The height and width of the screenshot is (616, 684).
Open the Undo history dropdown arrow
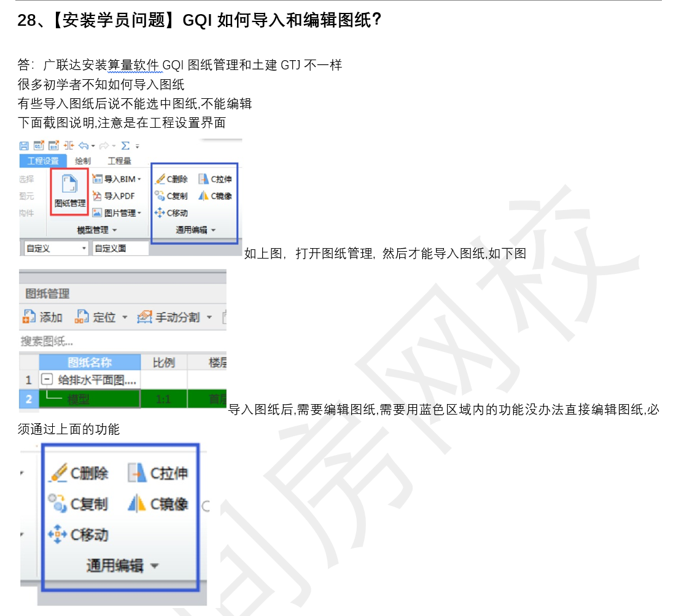[93, 146]
